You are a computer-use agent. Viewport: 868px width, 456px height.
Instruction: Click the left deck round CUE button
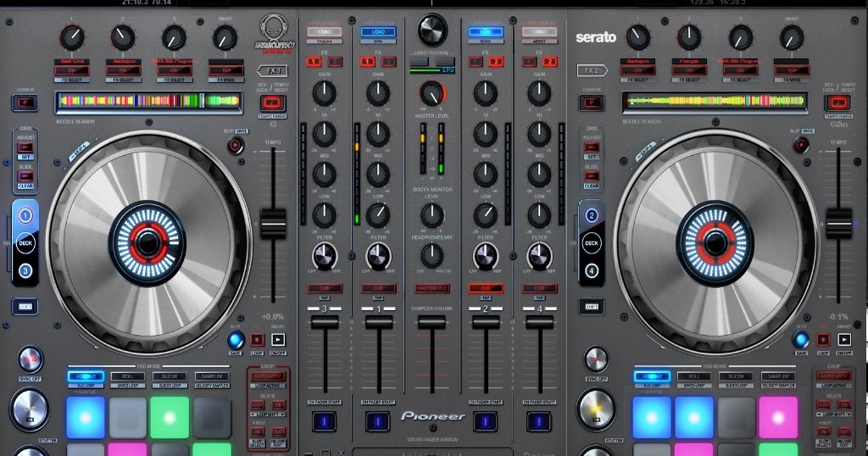click(x=30, y=409)
